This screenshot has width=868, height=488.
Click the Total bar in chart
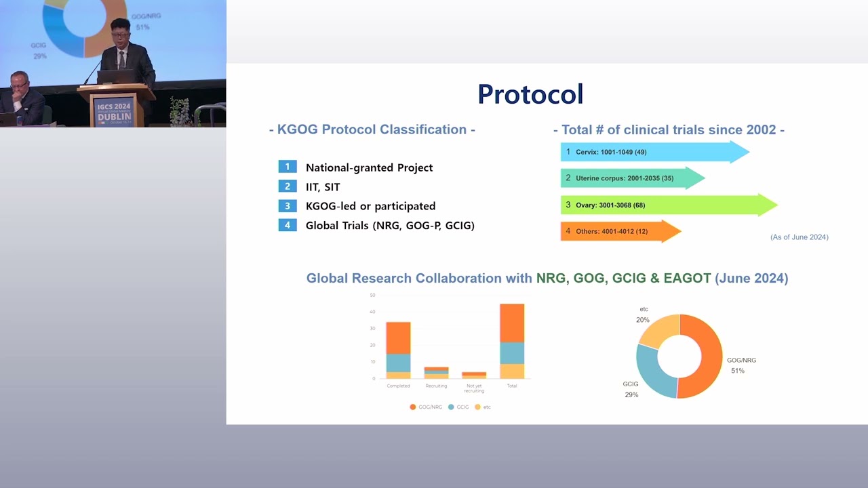[512, 341]
